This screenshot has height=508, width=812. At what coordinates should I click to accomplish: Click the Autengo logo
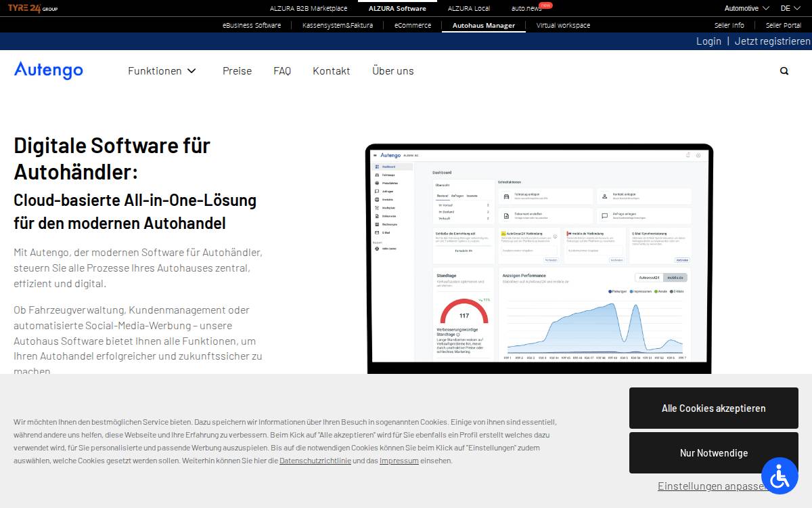[49, 70]
